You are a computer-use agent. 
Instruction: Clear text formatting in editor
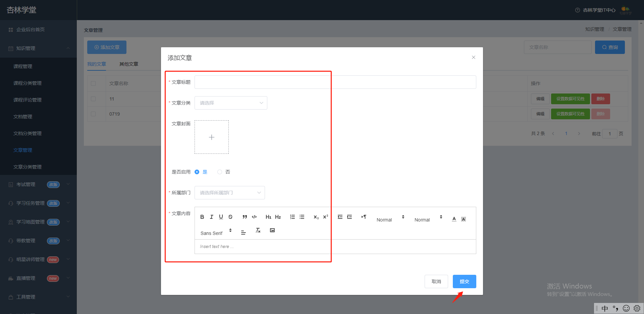(258, 230)
